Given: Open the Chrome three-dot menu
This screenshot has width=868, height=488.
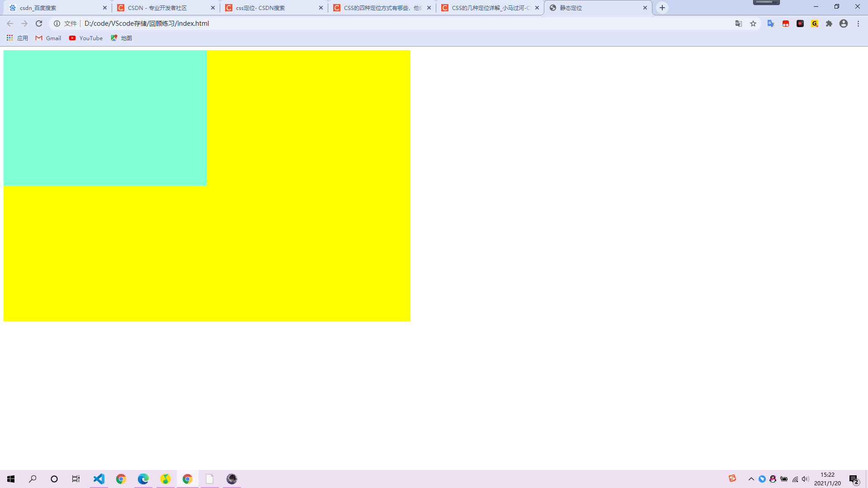Looking at the screenshot, I should coord(858,23).
